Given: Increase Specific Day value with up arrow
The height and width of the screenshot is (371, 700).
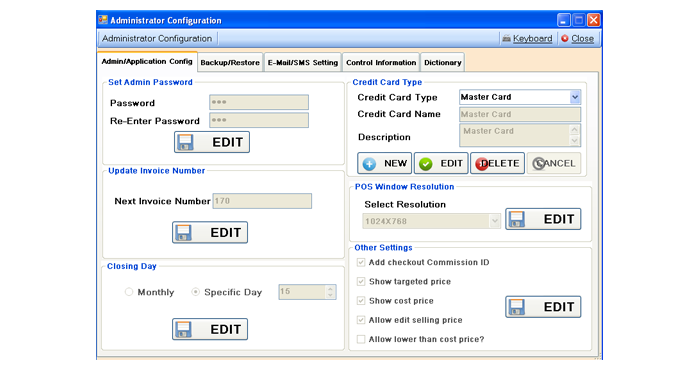Looking at the screenshot, I should [x=330, y=288].
